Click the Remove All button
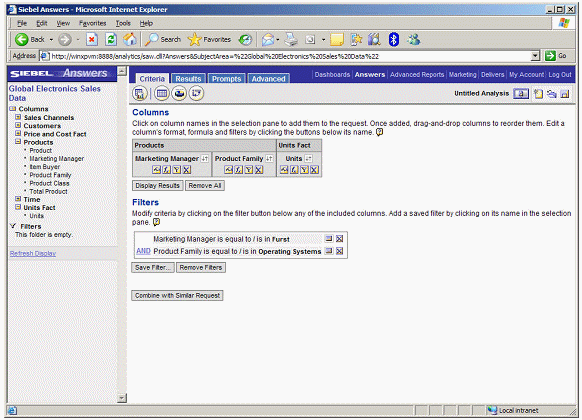The width and height of the screenshot is (582, 420). (x=205, y=186)
